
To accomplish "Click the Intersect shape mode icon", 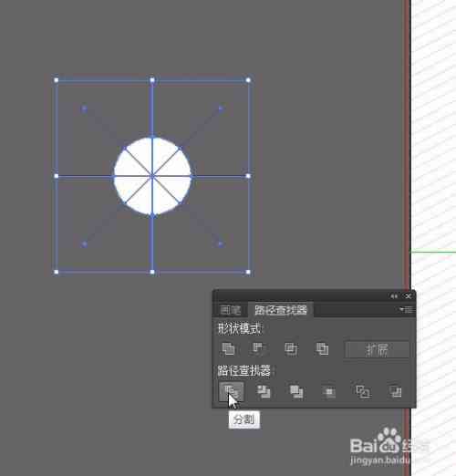I will pos(291,349).
